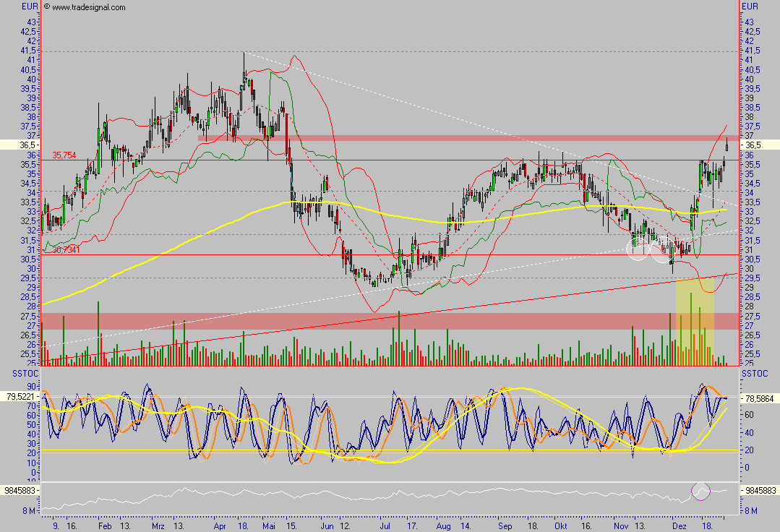The image size is (780, 532).
Task: Click the left white circle marker near November
Action: pyautogui.click(x=638, y=249)
